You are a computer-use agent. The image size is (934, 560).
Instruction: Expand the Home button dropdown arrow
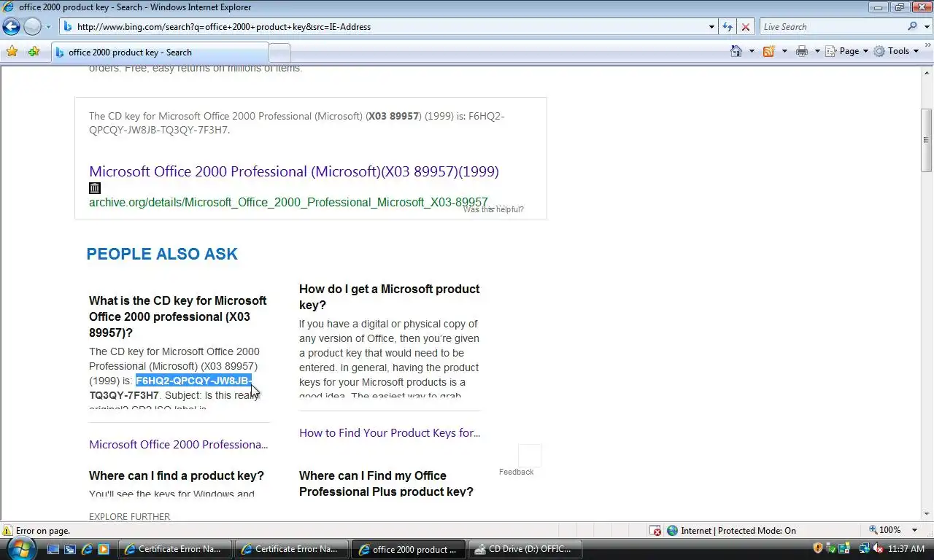tap(752, 51)
